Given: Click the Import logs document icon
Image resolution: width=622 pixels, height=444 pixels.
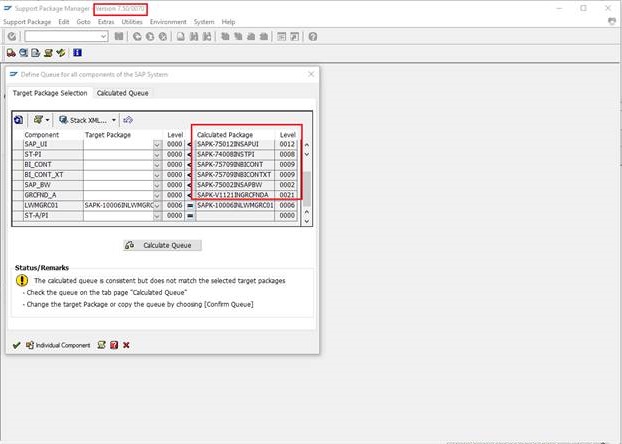Looking at the screenshot, I should 36,53.
